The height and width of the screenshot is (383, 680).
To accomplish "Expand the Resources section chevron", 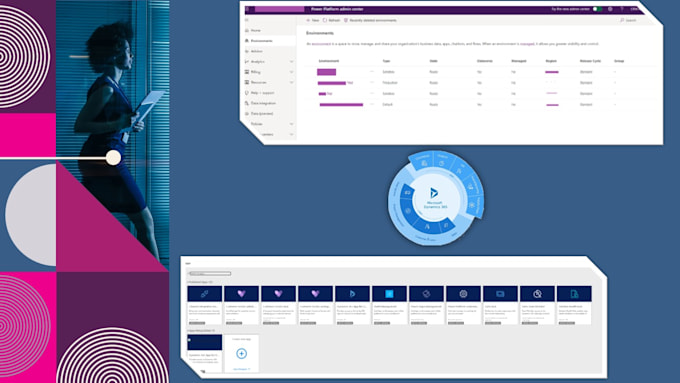I will [x=291, y=82].
